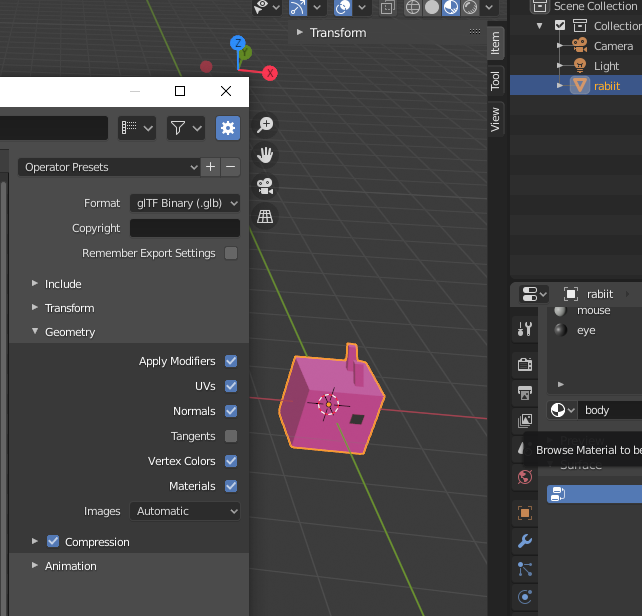The image size is (642, 616).
Task: Select solid viewport shading
Action: click(x=432, y=7)
